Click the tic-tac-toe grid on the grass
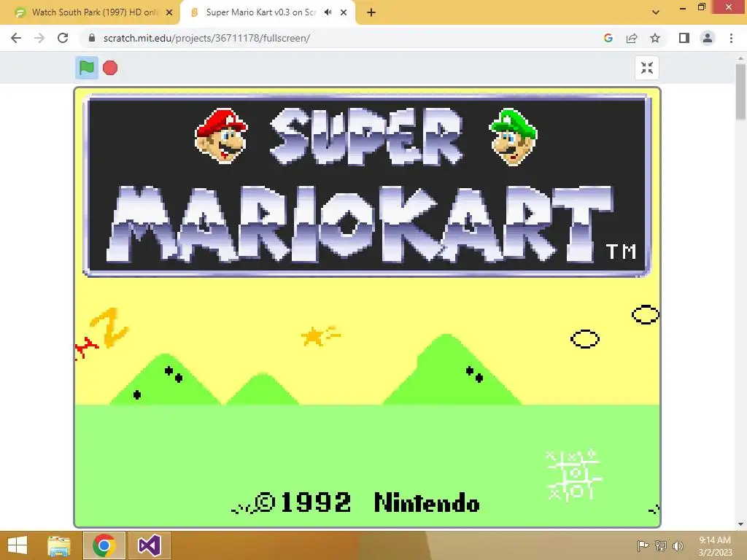Viewport: 747px width, 560px height. [573, 475]
